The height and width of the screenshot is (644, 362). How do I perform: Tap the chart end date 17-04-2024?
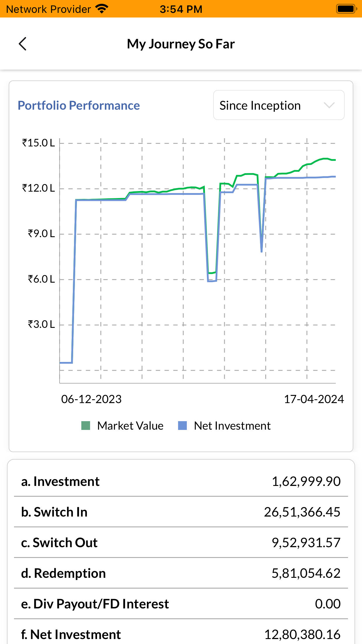pyautogui.click(x=314, y=399)
